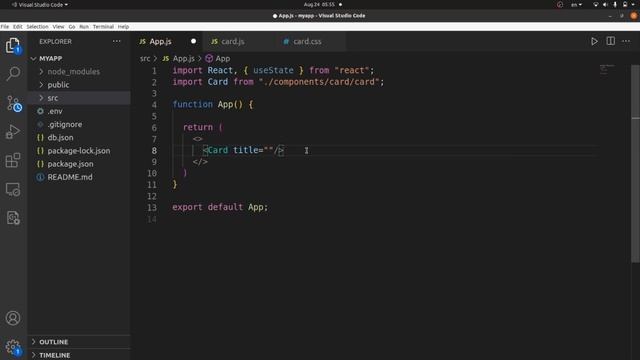Viewport: 640px width, 360px height.
Task: Click 'export default App;' line
Action: (x=220, y=207)
